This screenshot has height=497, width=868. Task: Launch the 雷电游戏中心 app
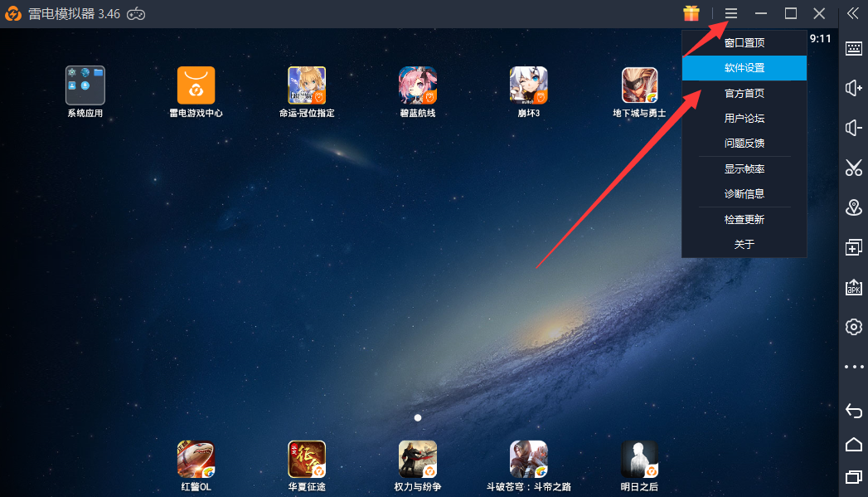click(196, 85)
